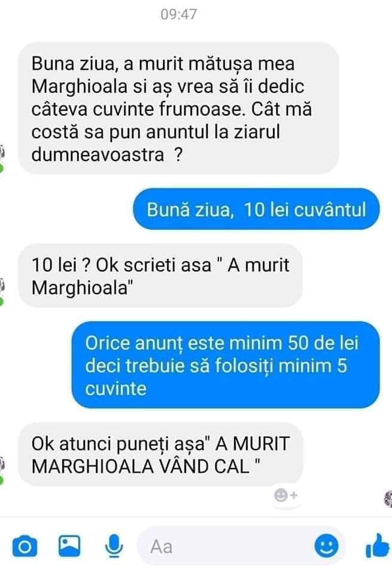The image size is (392, 575).
Task: Tap the word 'dumneavoastra' in first message
Action: click(x=98, y=155)
